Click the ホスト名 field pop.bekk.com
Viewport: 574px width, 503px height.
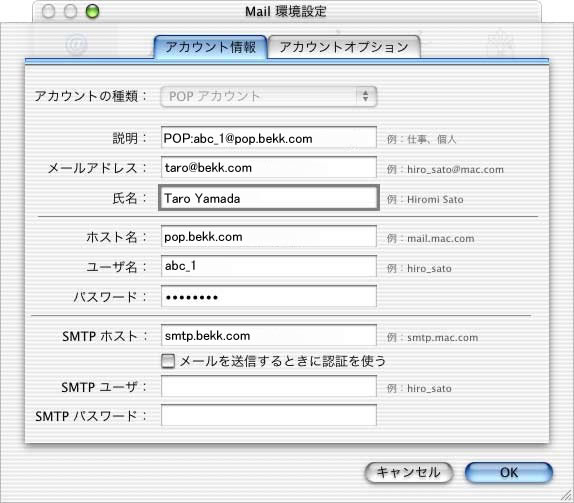click(x=269, y=236)
